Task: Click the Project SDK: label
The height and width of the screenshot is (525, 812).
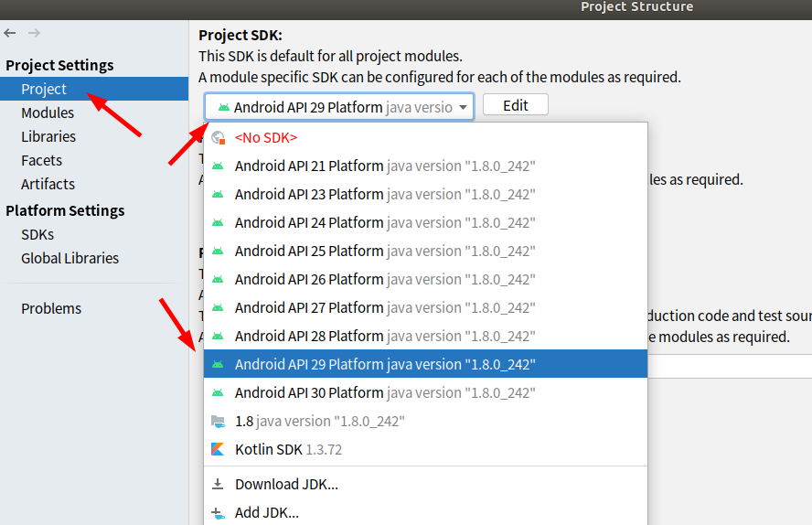Action: tap(240, 35)
